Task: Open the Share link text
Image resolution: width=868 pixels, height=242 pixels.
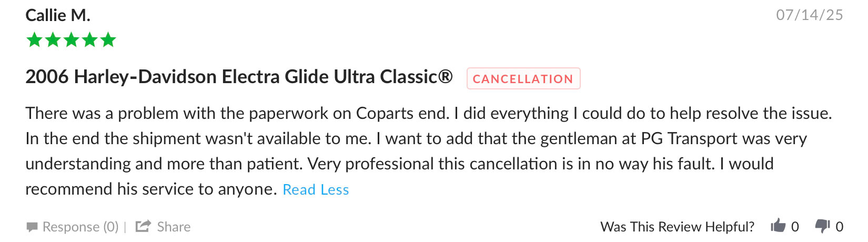Action: [x=174, y=227]
